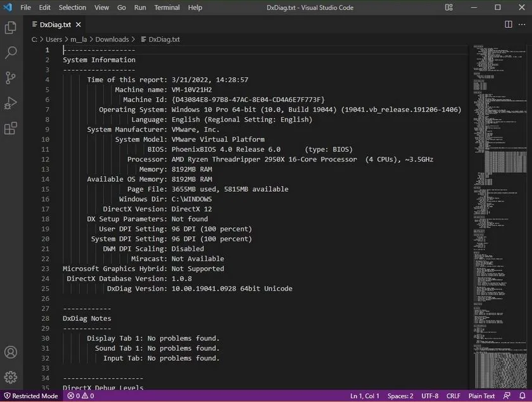Click CRLF end of line indicator

tap(453, 396)
